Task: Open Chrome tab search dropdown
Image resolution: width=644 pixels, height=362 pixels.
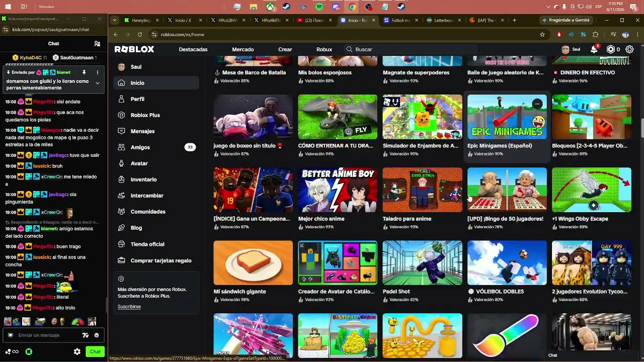Action: click(x=115, y=20)
